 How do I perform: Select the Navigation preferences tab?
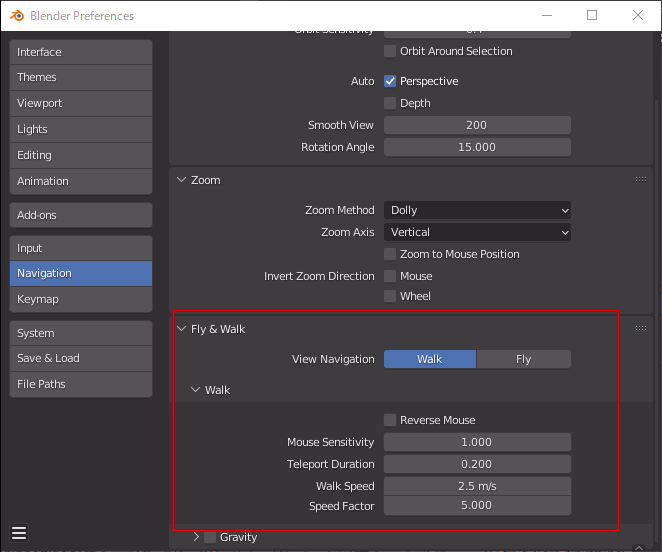coord(81,274)
